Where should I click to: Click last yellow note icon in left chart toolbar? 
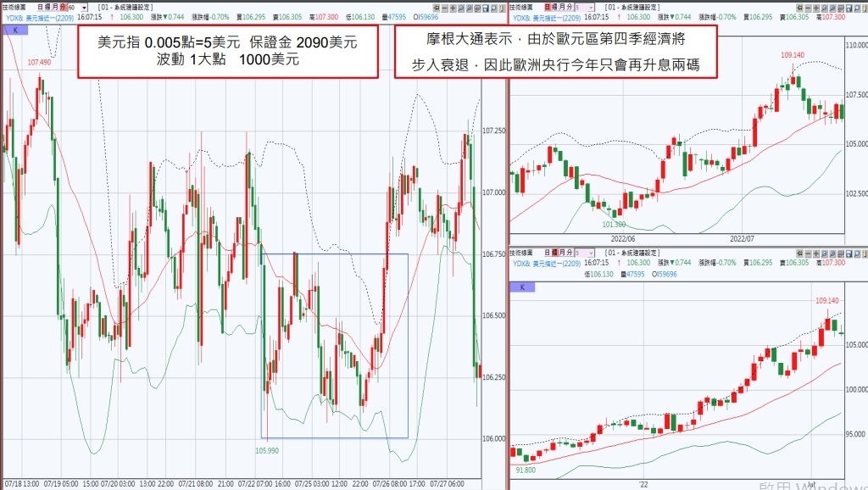click(x=502, y=8)
